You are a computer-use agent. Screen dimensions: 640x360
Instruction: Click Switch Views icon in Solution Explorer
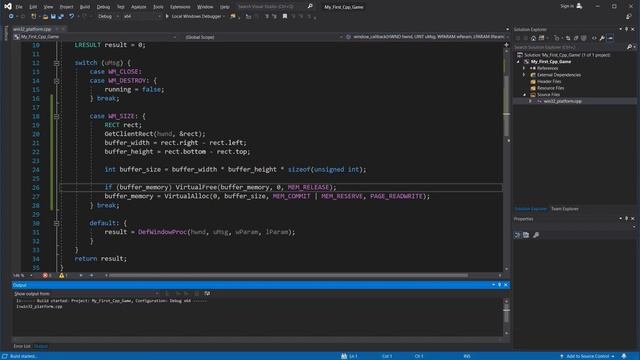click(542, 38)
